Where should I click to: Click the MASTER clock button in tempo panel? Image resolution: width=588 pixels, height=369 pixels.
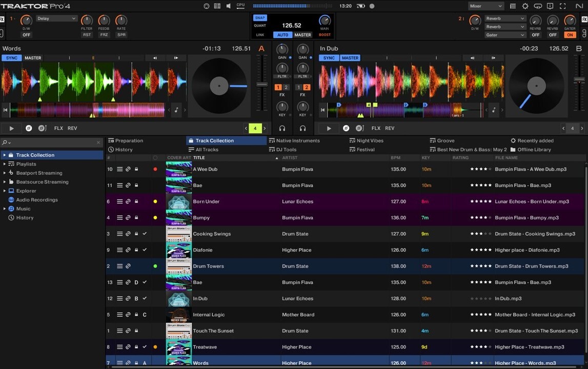(302, 35)
